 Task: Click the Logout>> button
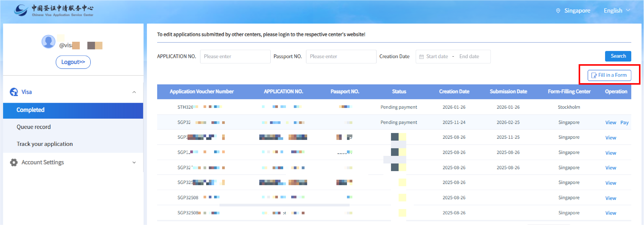[x=73, y=62]
